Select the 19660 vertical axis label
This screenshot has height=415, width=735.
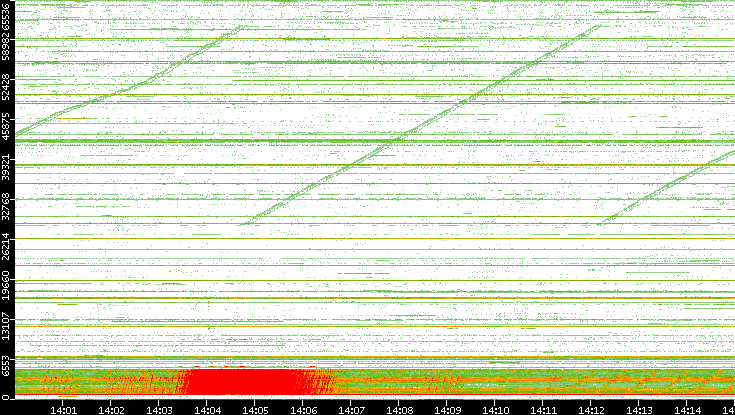coord(7,290)
